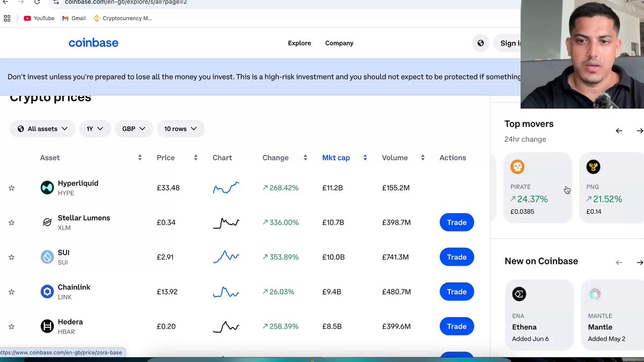Click the Chainlink £480.7M volume

click(396, 292)
